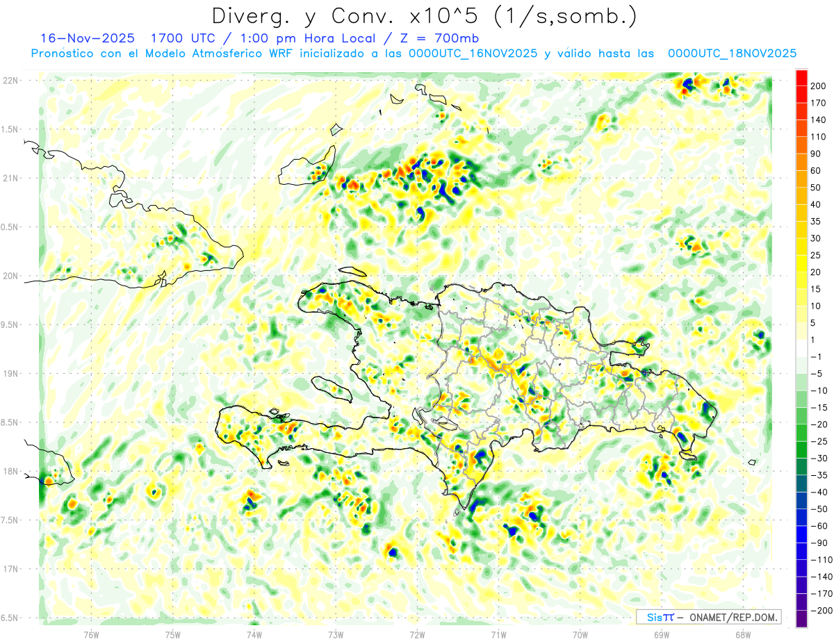
Task: Click the '0000UTC_18NOV2025' valid-until time
Action: click(x=732, y=53)
